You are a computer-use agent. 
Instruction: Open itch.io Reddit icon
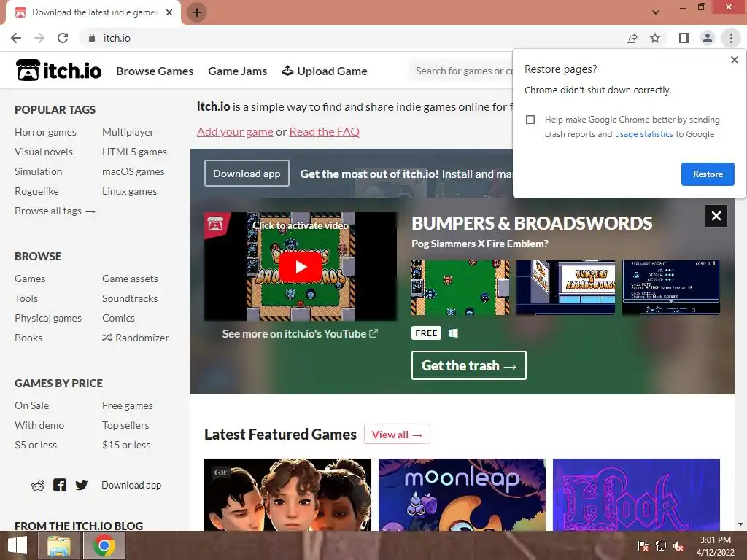coord(38,485)
